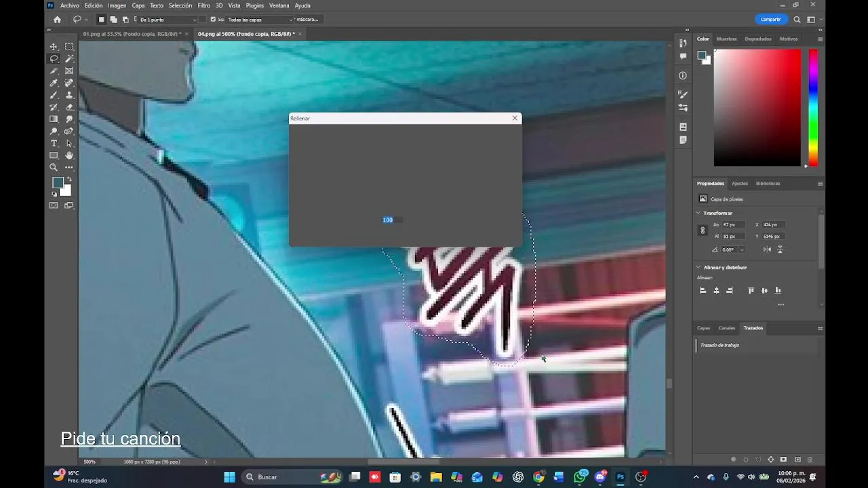Open the Lasso tool preset picker arrow
This screenshot has width=868, height=488.
[87, 20]
